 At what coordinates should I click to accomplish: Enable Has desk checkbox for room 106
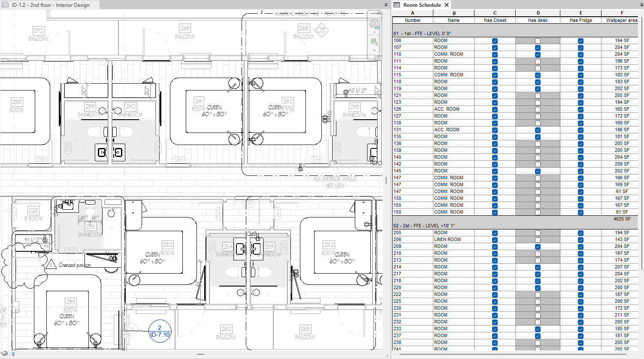(x=538, y=41)
